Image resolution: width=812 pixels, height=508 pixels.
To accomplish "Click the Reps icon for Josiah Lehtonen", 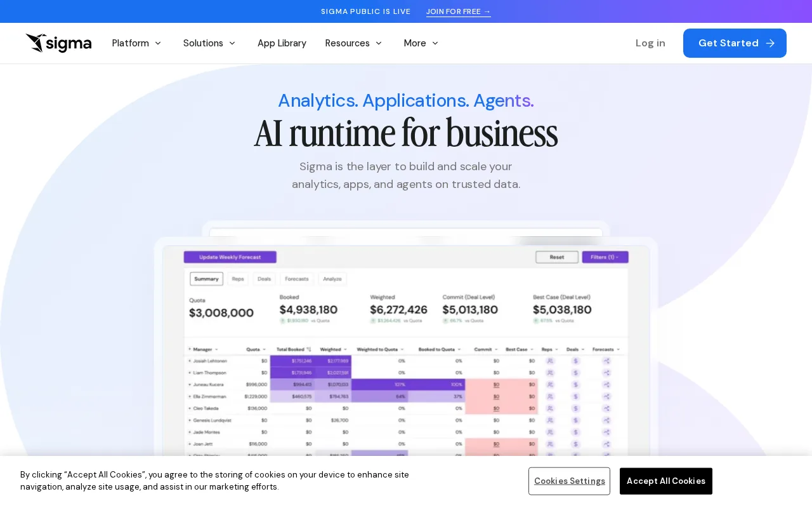I will coord(550,361).
